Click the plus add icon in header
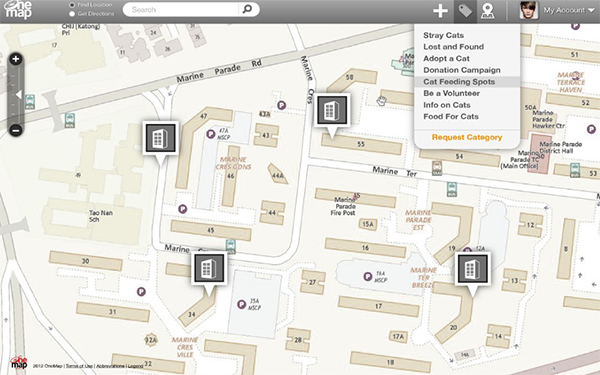Viewport: 600px width, 375px height. (440, 11)
